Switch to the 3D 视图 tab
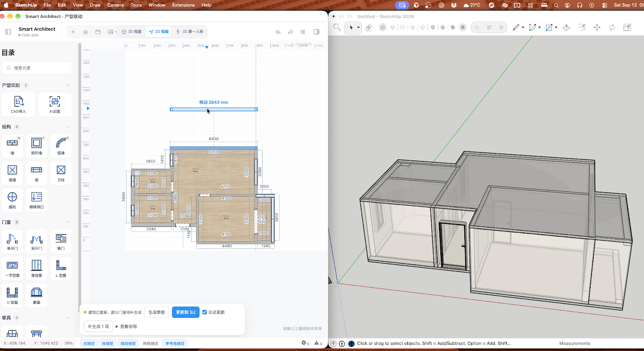Image resolution: width=644 pixels, height=351 pixels. [131, 32]
